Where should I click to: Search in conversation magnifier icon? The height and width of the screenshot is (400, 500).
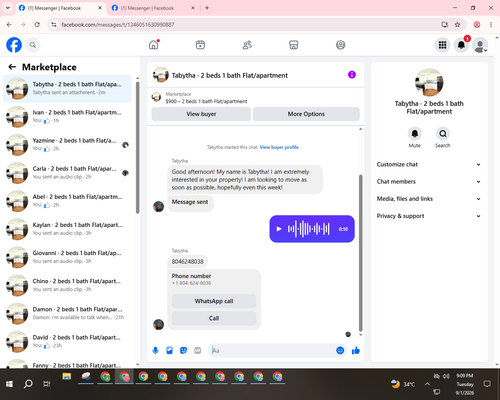click(443, 134)
